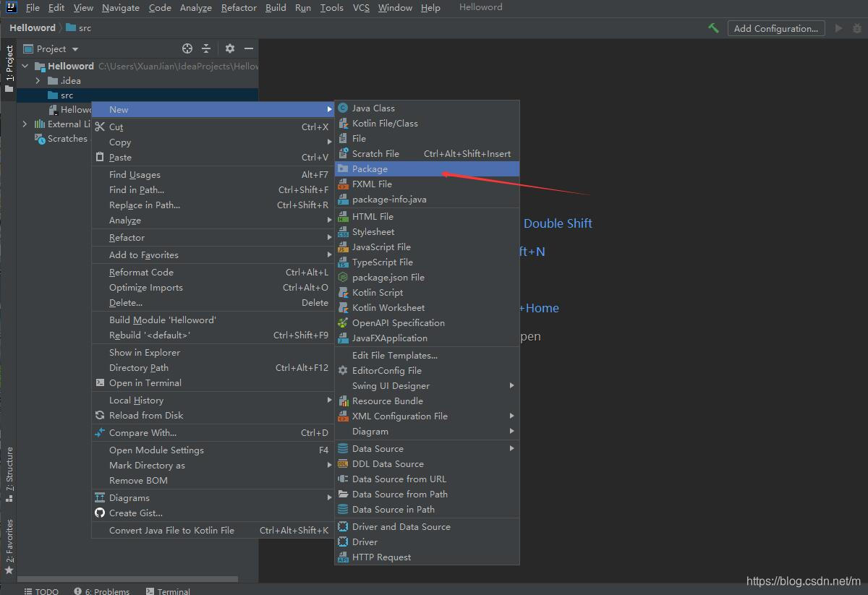Screen dimensions: 868x595
Task: Open the Refactor menu in menu bar
Action: coord(239,8)
